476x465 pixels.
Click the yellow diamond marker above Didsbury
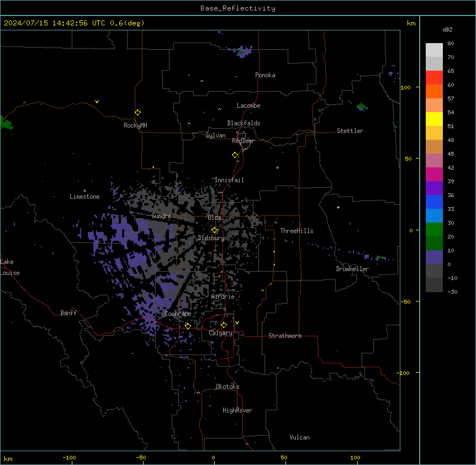click(x=215, y=230)
